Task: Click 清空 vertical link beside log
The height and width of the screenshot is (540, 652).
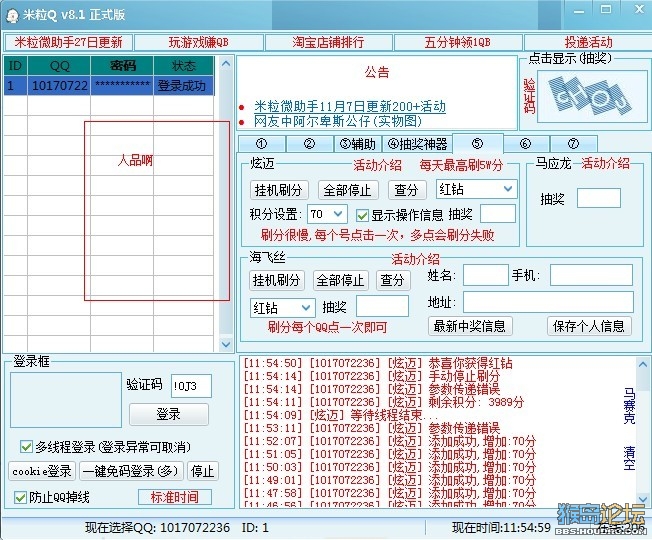Action: (x=629, y=458)
